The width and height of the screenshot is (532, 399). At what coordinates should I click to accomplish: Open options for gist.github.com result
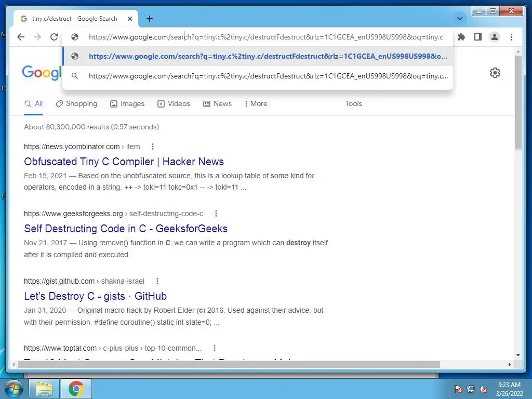click(157, 281)
